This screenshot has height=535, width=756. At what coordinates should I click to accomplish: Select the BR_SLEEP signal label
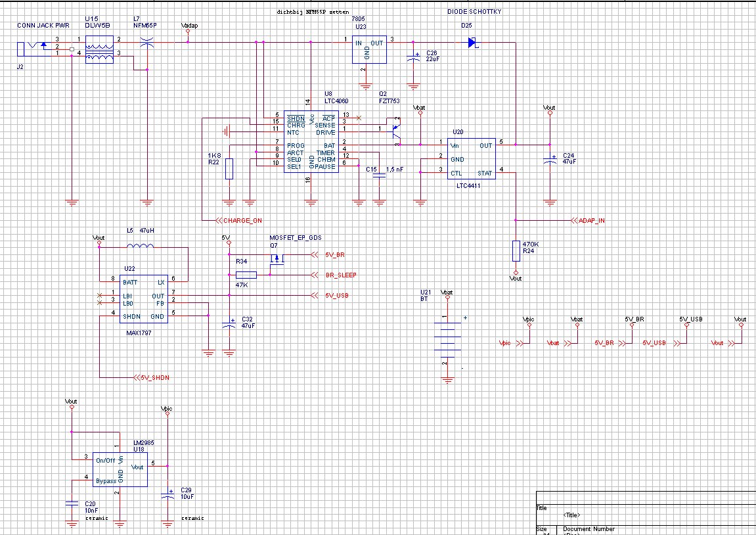341,275
